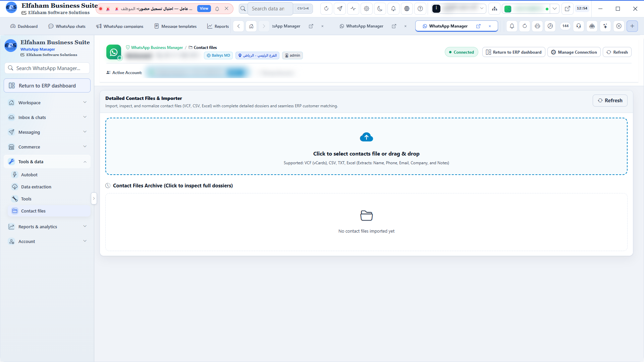Viewport: 644px width, 362px height.
Task: Open the pop-out window icon near the clock
Action: pos(568,9)
